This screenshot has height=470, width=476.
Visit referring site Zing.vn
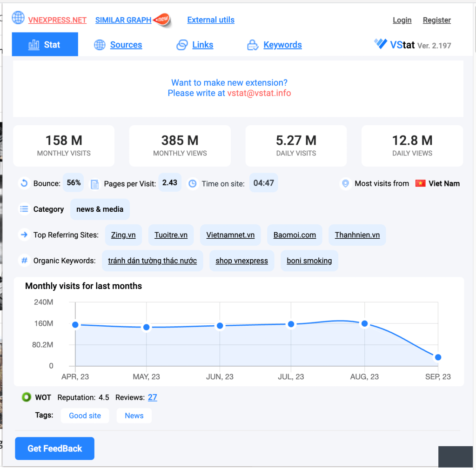point(123,235)
